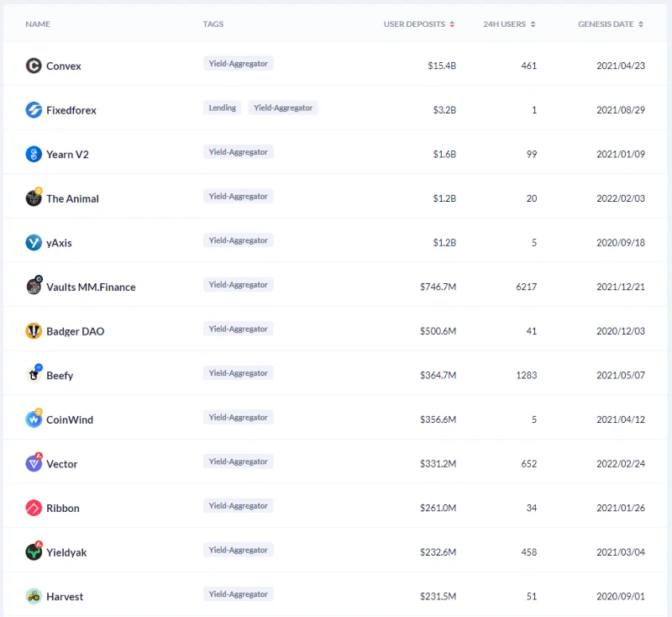This screenshot has height=617, width=672.
Task: Click the yAxis logo icon
Action: (34, 242)
